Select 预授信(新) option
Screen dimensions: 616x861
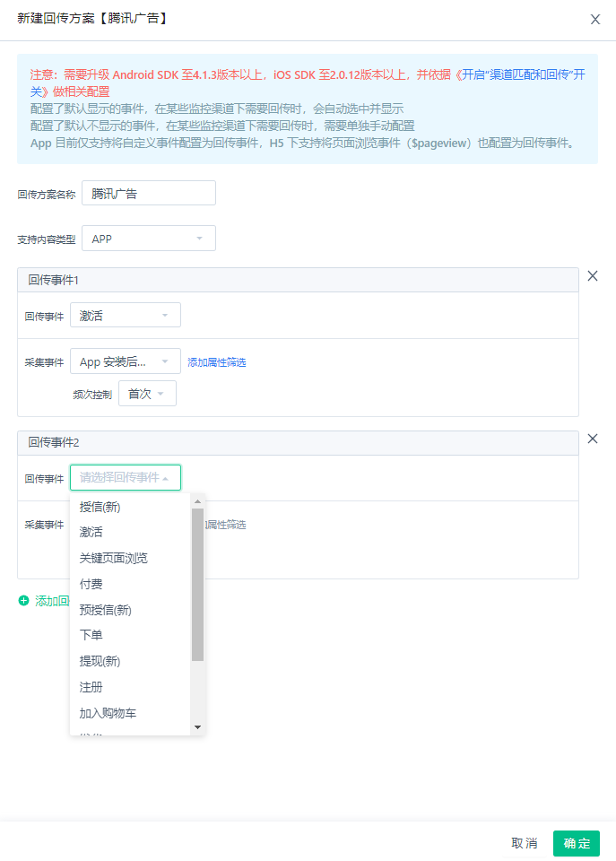click(x=130, y=610)
